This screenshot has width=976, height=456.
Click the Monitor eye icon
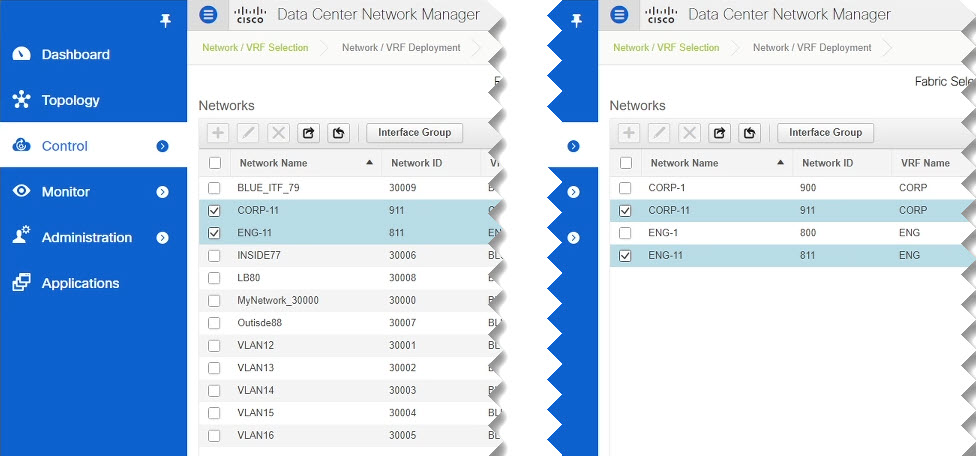(21, 191)
